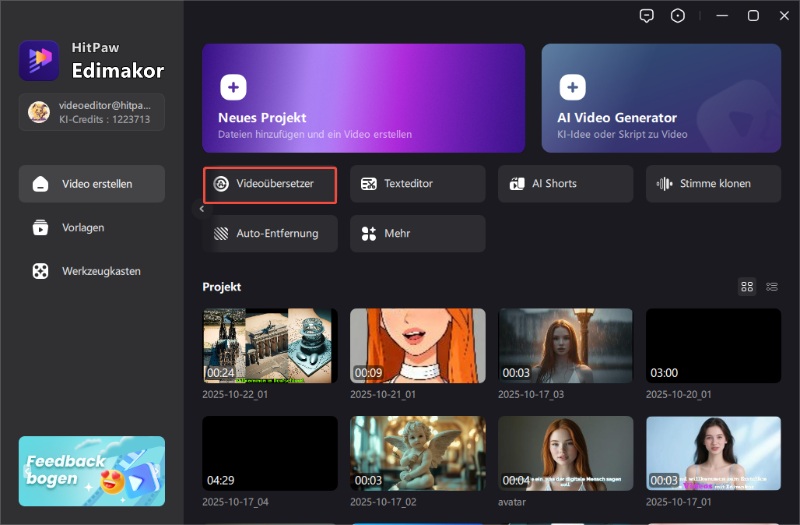Image resolution: width=800 pixels, height=525 pixels.
Task: Open project thumbnail 2025-10-21_01
Action: (417, 345)
